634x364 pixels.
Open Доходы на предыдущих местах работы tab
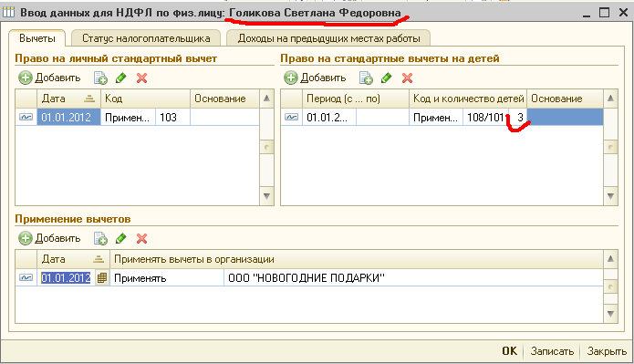pos(328,38)
